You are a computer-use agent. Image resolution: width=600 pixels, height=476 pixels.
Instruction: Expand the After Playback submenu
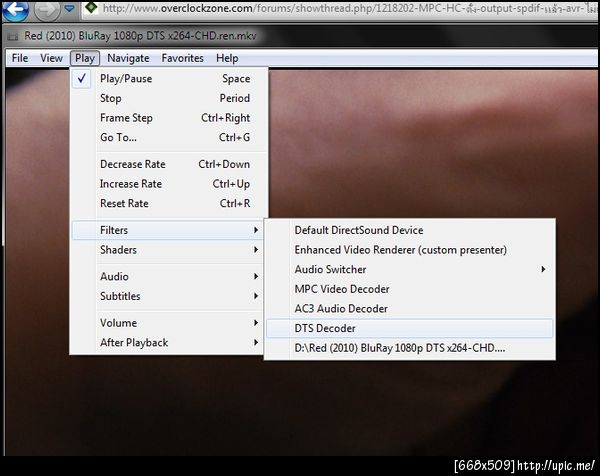[168, 342]
